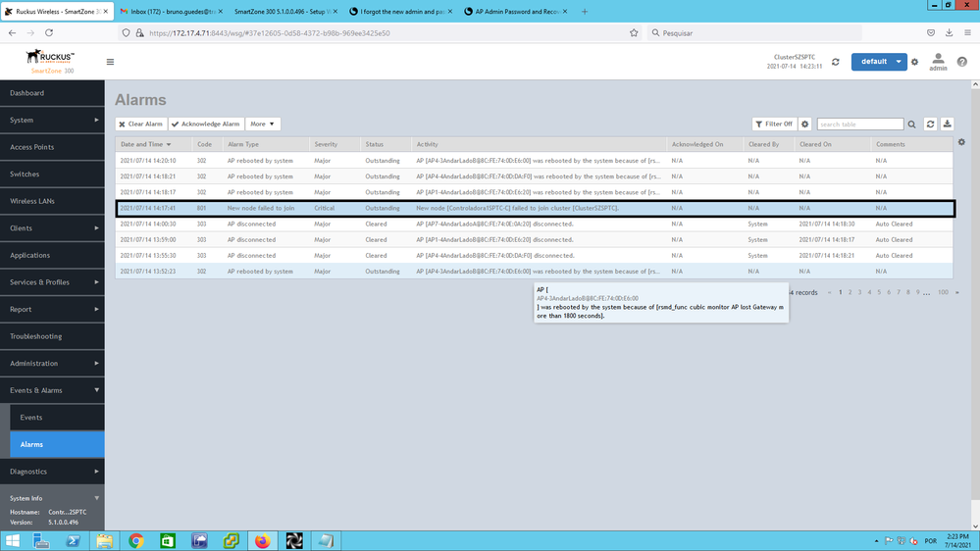Click the help question mark icon
This screenshot has height=551, width=980.
962,62
